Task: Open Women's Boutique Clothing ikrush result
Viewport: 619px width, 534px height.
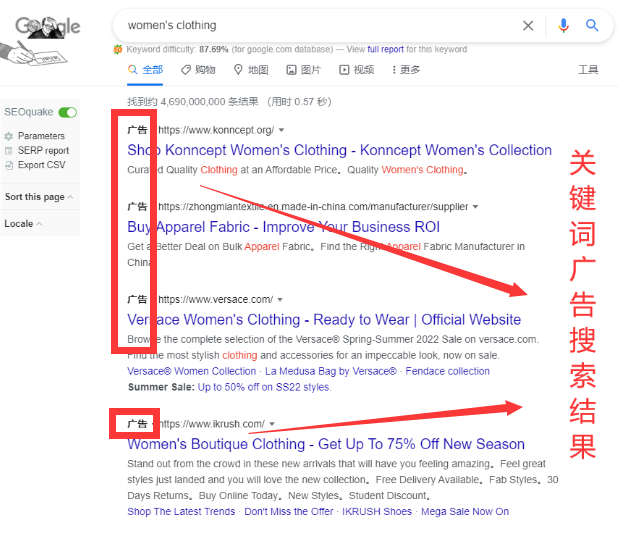Action: (x=326, y=444)
